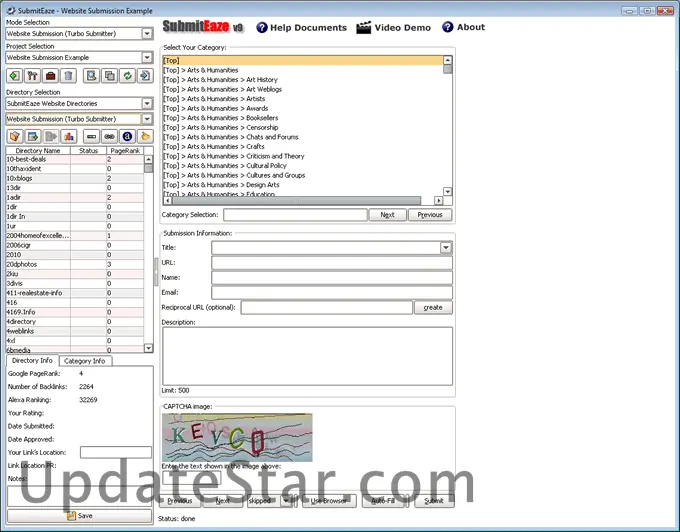The width and height of the screenshot is (680, 532).
Task: Click the Reciprocal URL input field
Action: pos(327,307)
